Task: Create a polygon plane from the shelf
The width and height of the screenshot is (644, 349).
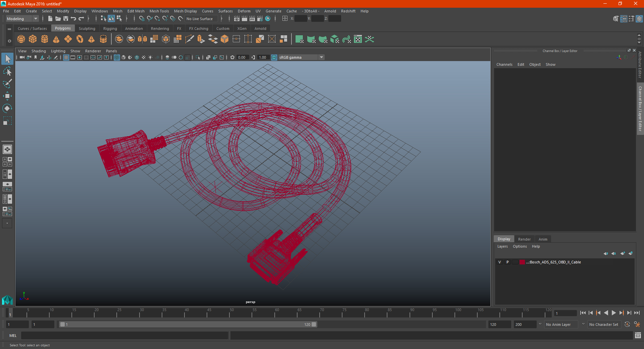Action: click(68, 39)
